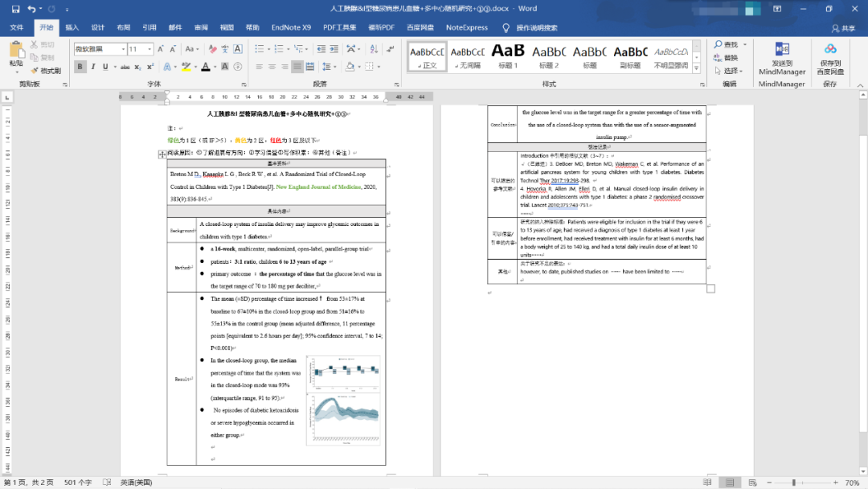Click the Replace (替换) button

click(726, 58)
